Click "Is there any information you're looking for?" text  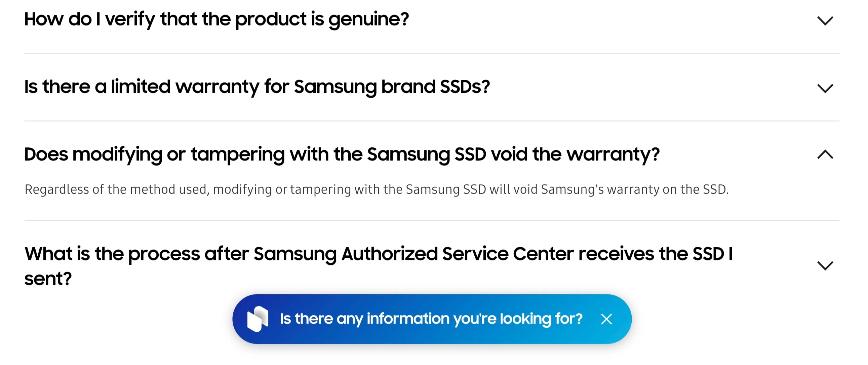tap(431, 319)
